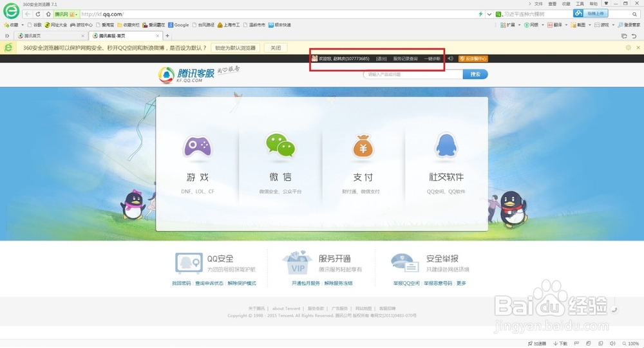
Task: Open the 微信 WeChat category icon
Action: tap(281, 145)
